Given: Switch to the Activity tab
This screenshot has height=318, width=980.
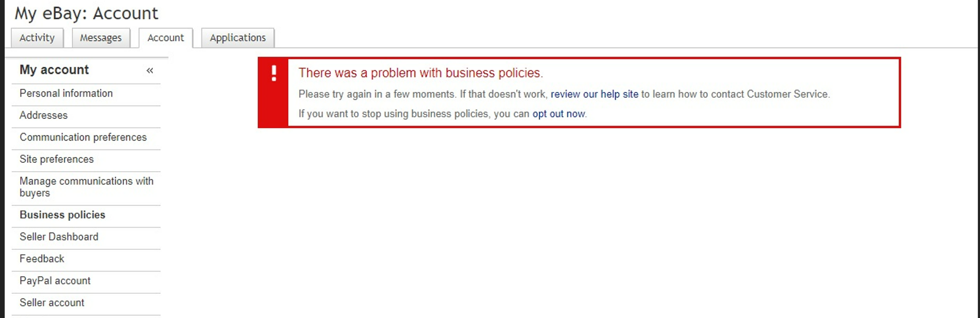Looking at the screenshot, I should coord(37,38).
